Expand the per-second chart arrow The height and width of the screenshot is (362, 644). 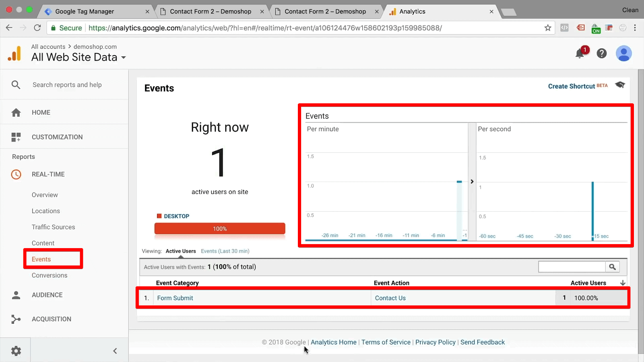[472, 181]
